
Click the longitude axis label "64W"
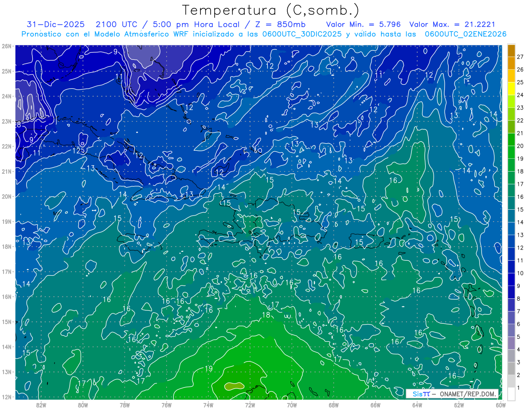417,404
